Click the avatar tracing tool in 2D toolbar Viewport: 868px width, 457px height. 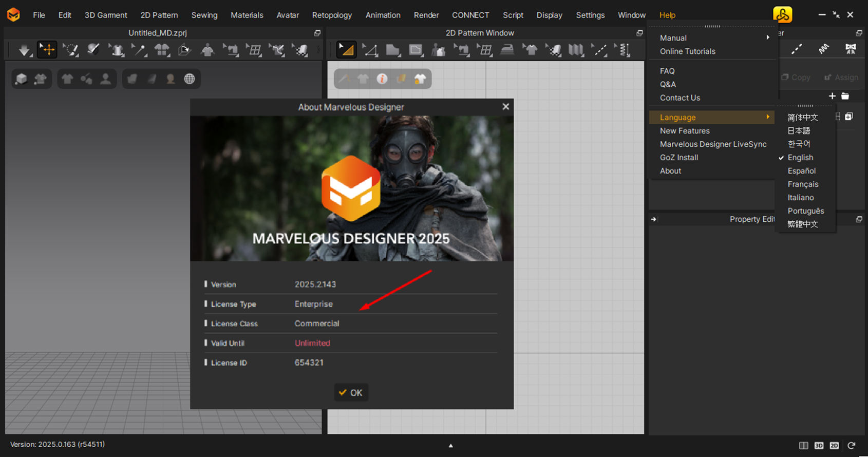tap(439, 50)
